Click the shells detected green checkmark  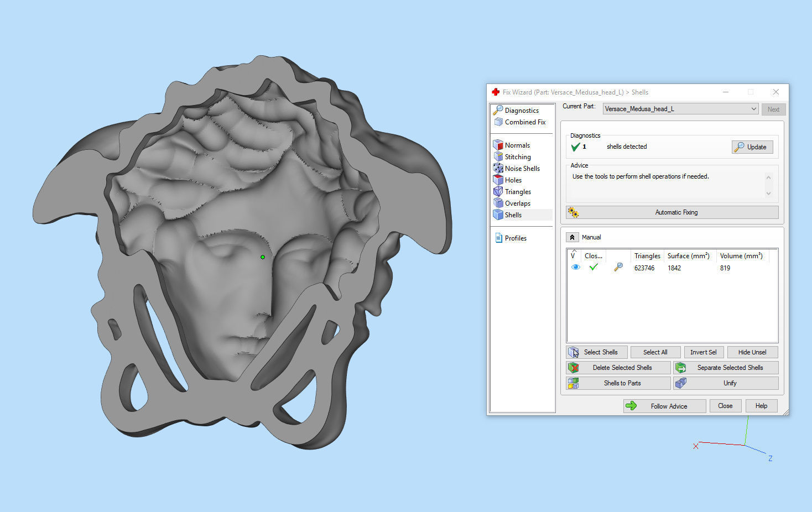pyautogui.click(x=575, y=147)
